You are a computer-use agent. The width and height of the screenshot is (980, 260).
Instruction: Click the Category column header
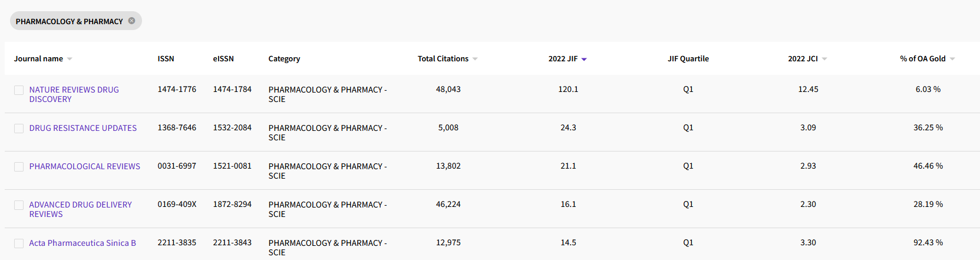coord(284,59)
